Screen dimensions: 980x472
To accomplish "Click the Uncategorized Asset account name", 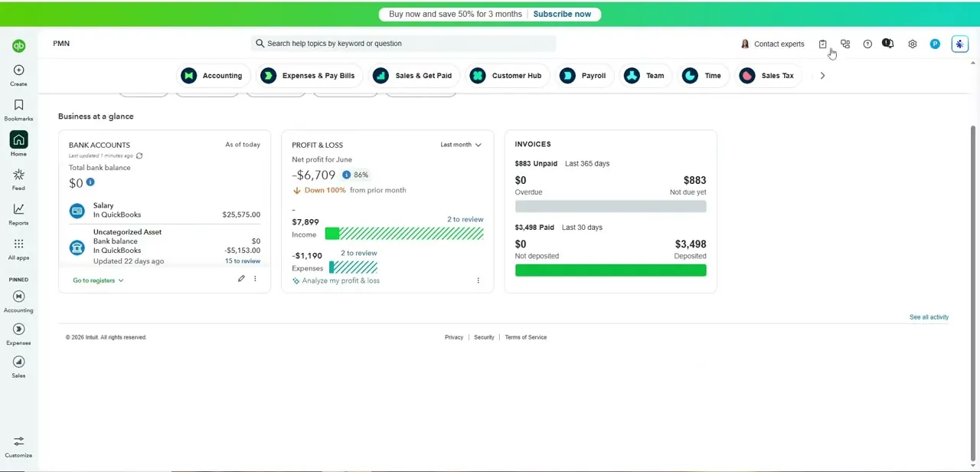I will click(x=127, y=232).
